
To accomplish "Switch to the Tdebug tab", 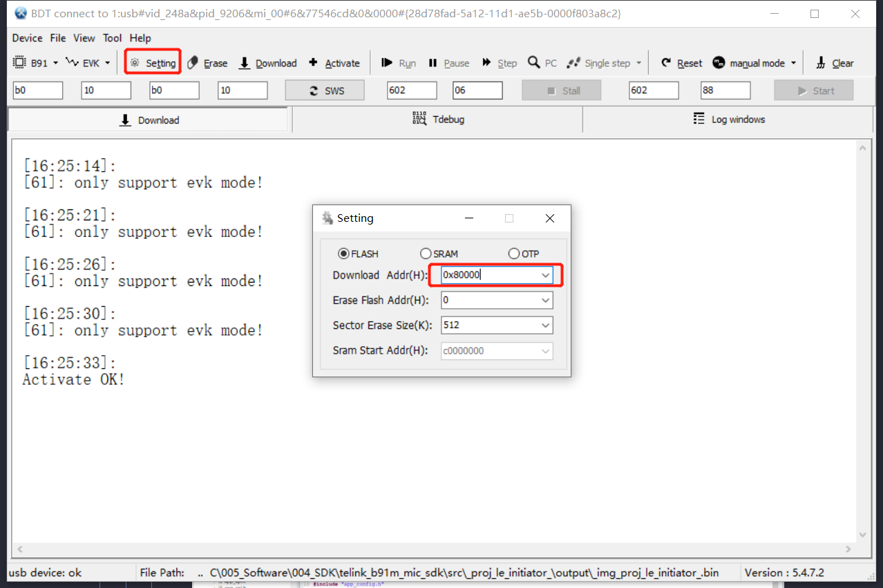I will [438, 120].
